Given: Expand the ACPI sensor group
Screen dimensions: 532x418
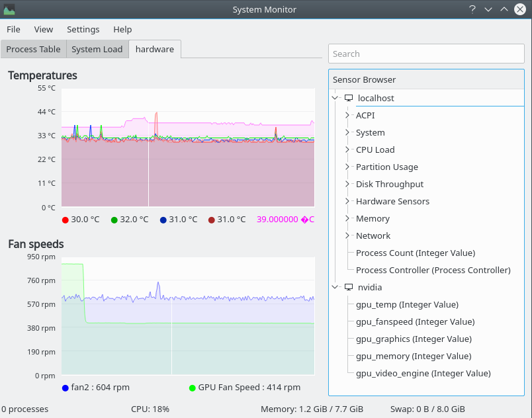Looking at the screenshot, I should click(347, 115).
